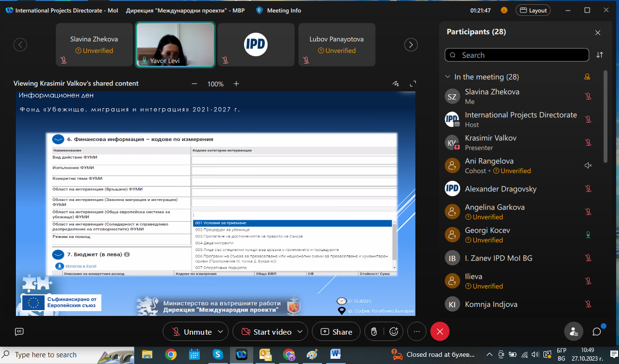Share content with the Share button
619x364 pixels.
(x=336, y=332)
